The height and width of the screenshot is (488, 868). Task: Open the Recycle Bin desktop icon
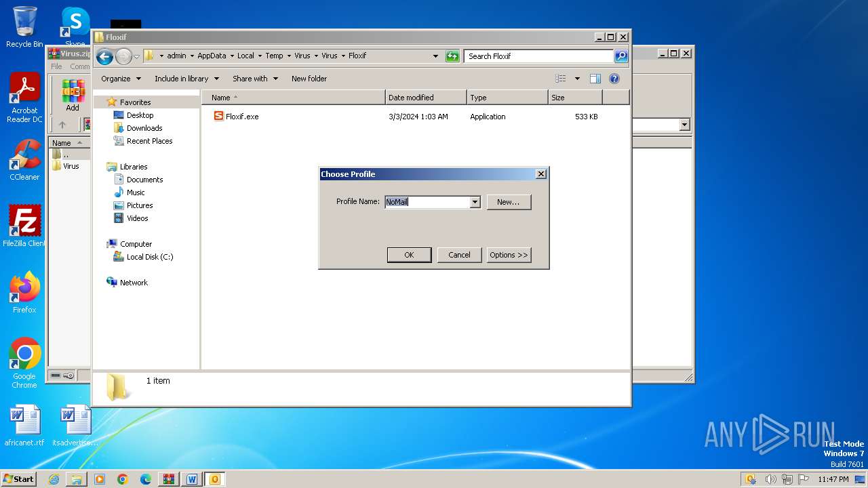(x=24, y=27)
